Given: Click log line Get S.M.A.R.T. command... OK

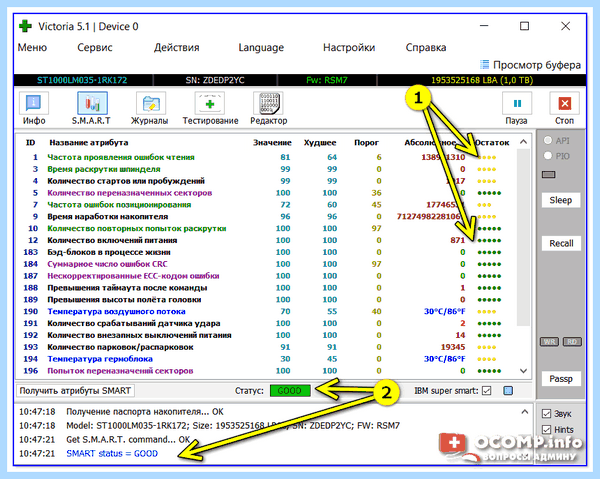Looking at the screenshot, I should (x=128, y=440).
